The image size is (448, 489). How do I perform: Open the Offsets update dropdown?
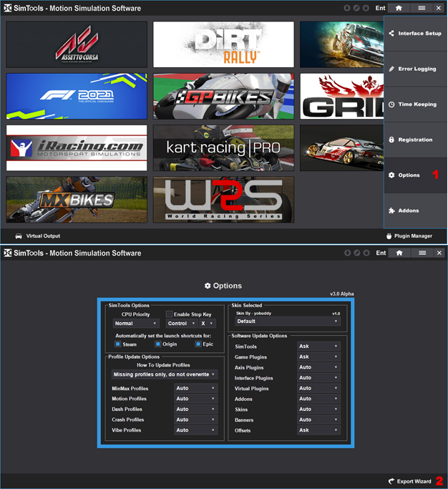[318, 430]
